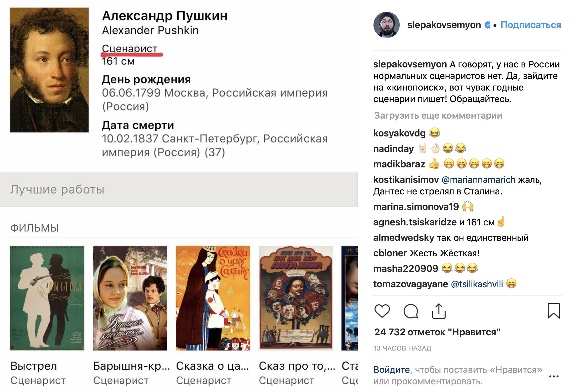The width and height of the screenshot is (577, 392).
Task: Click the verified badge next to slepakovsemyon
Action: point(487,25)
